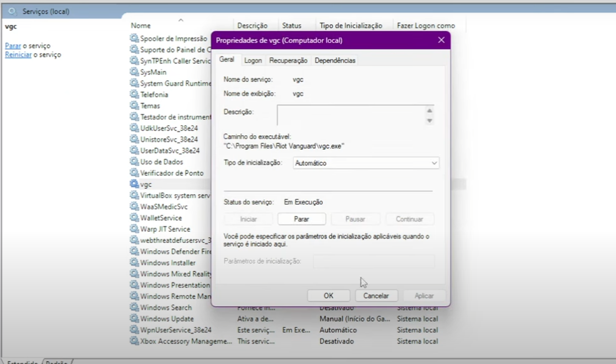Click "Sistema local" in the Windows Update row
Viewport: 616px width, 364px height.
[x=418, y=319]
